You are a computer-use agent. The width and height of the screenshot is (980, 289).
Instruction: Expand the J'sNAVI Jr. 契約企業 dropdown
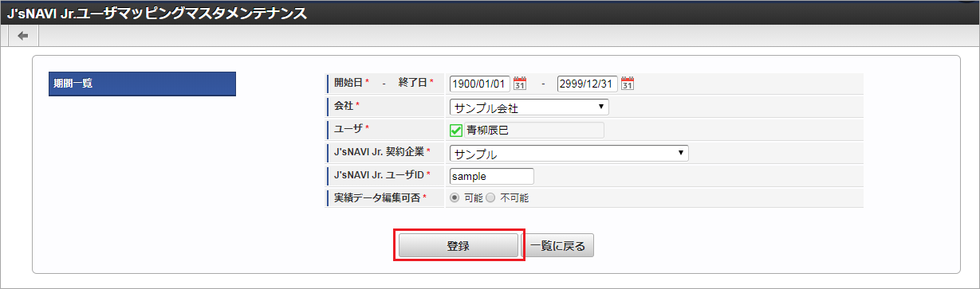(569, 153)
